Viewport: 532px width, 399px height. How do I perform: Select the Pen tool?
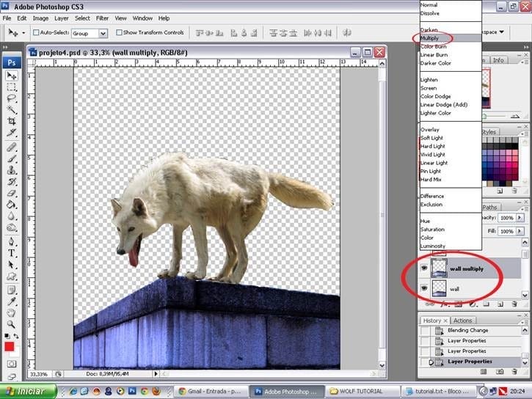tap(12, 242)
